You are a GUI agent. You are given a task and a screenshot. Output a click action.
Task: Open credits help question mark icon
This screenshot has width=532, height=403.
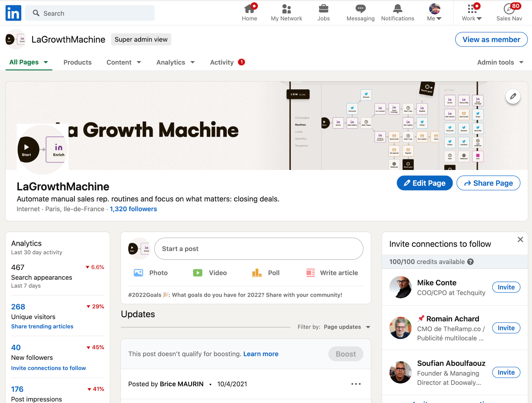pos(470,262)
